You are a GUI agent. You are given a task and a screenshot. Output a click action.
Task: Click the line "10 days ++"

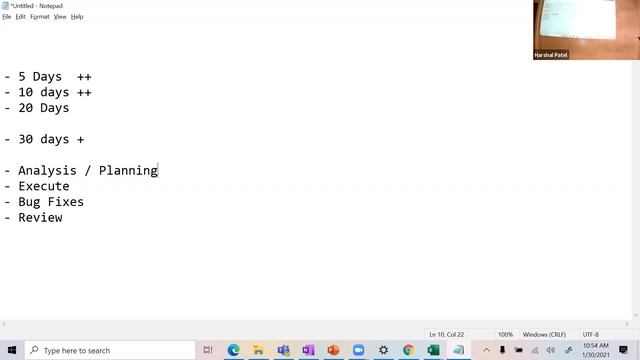[48, 92]
